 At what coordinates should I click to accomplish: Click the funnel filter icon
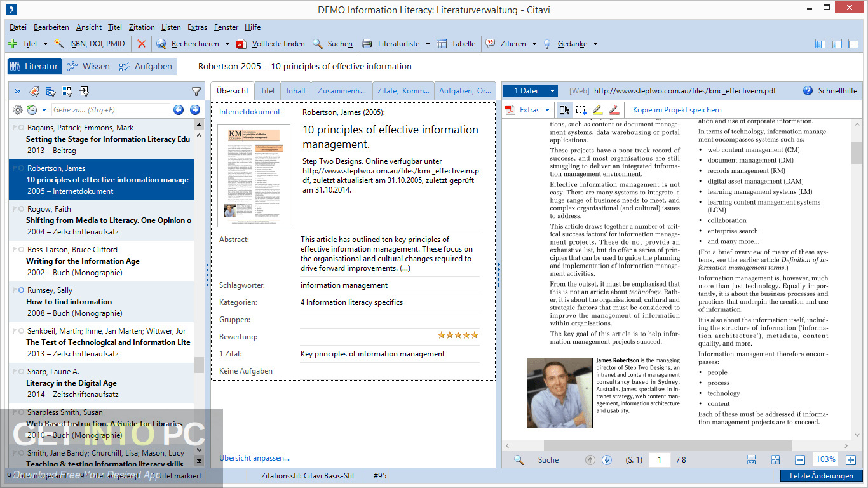click(x=196, y=91)
